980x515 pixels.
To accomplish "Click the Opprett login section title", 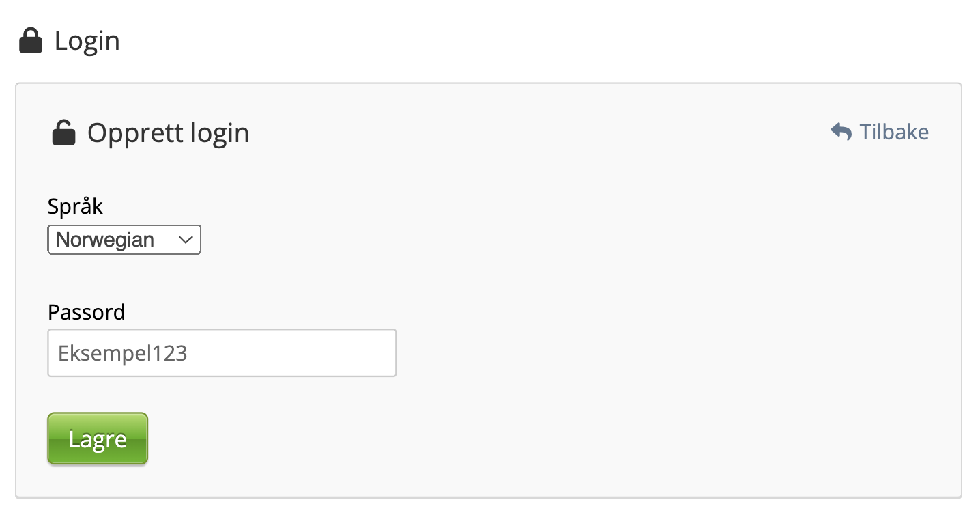I will pyautogui.click(x=168, y=133).
